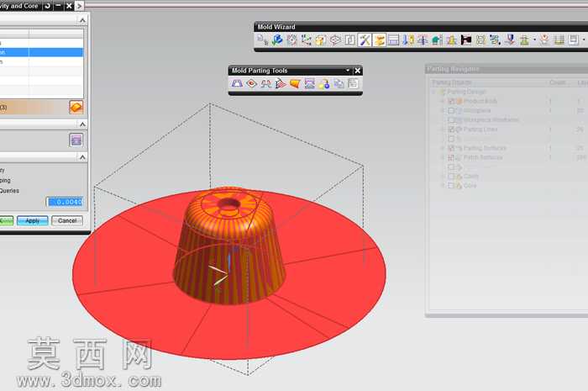
Task: Click the orange Select Sheet icon in the dialog
Action: point(76,108)
